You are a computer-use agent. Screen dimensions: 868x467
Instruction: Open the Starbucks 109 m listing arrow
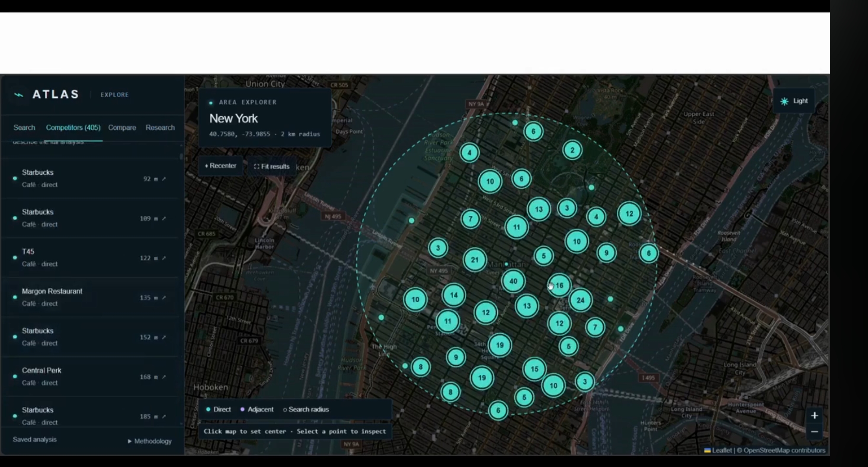[x=164, y=218]
